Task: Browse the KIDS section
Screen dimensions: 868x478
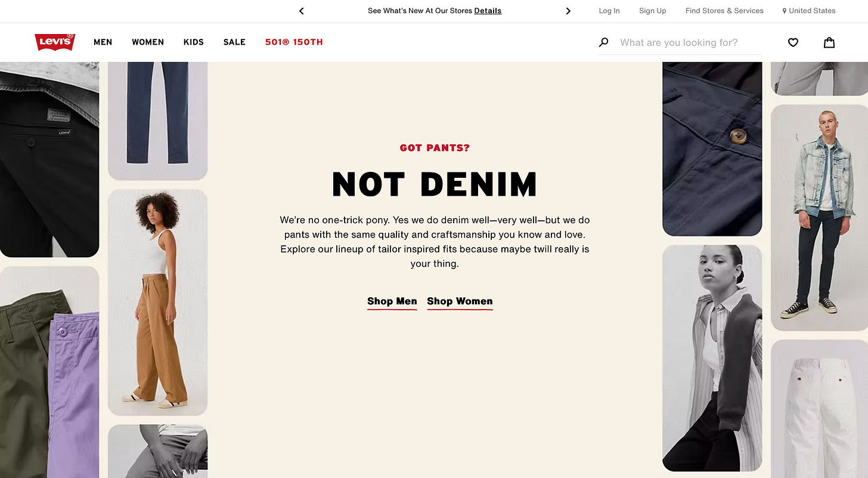Action: [x=193, y=42]
